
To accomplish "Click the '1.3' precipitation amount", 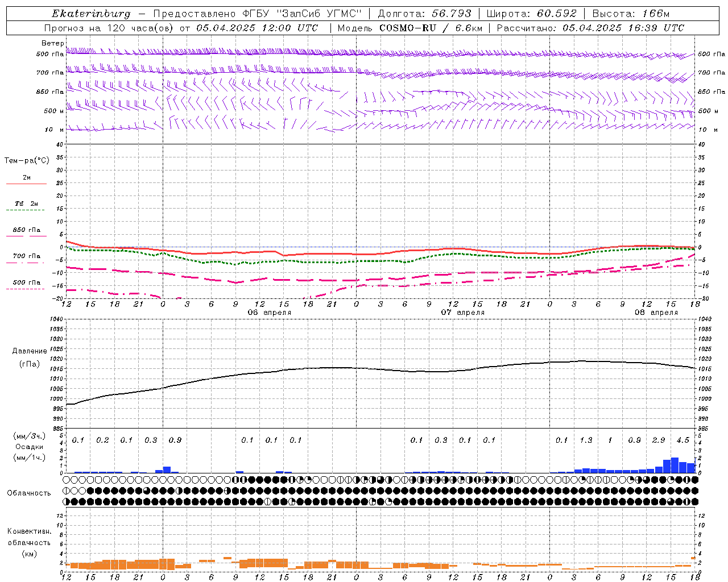I will click(586, 440).
